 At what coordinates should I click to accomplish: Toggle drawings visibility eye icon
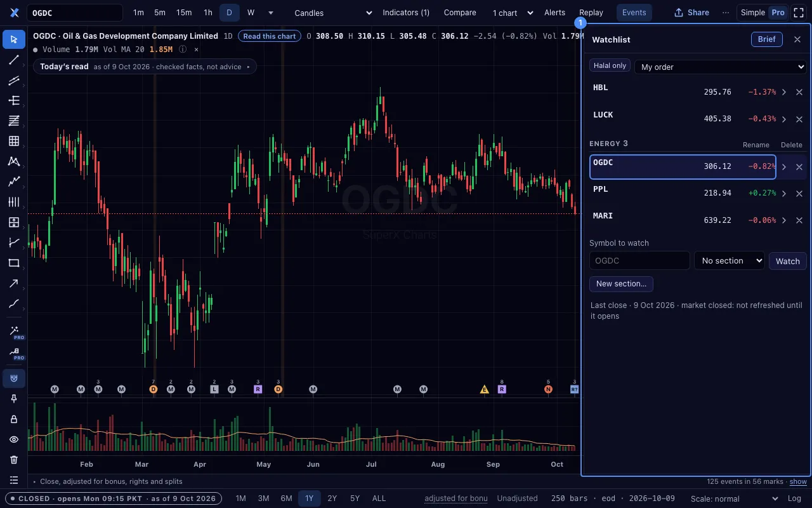(x=14, y=439)
